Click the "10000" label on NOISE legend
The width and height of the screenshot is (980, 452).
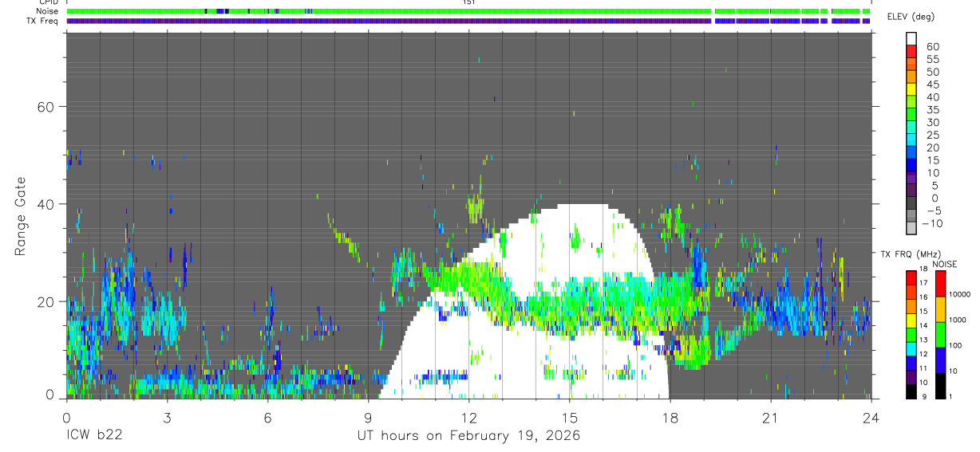click(959, 294)
